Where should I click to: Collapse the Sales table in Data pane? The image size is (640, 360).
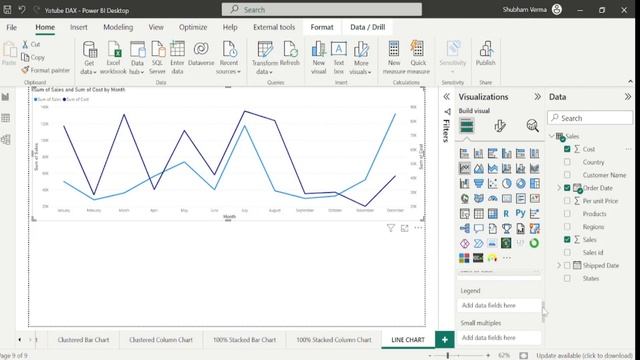coord(552,136)
